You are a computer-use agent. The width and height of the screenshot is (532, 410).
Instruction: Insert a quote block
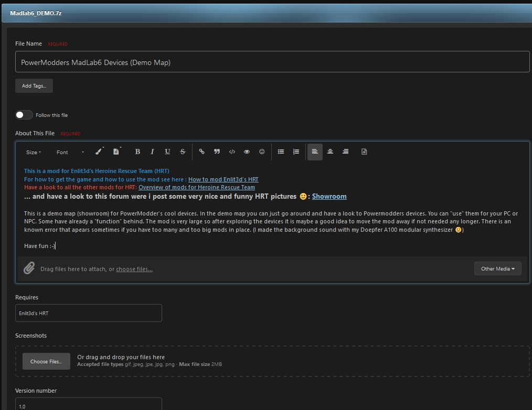217,152
